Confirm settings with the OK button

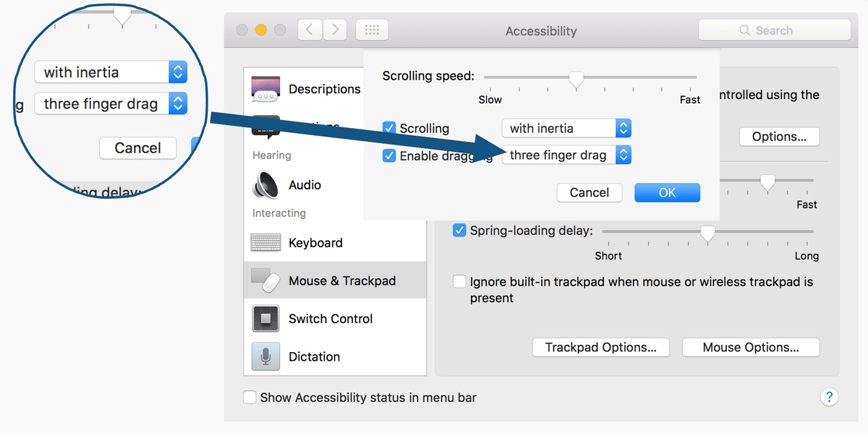click(x=666, y=192)
